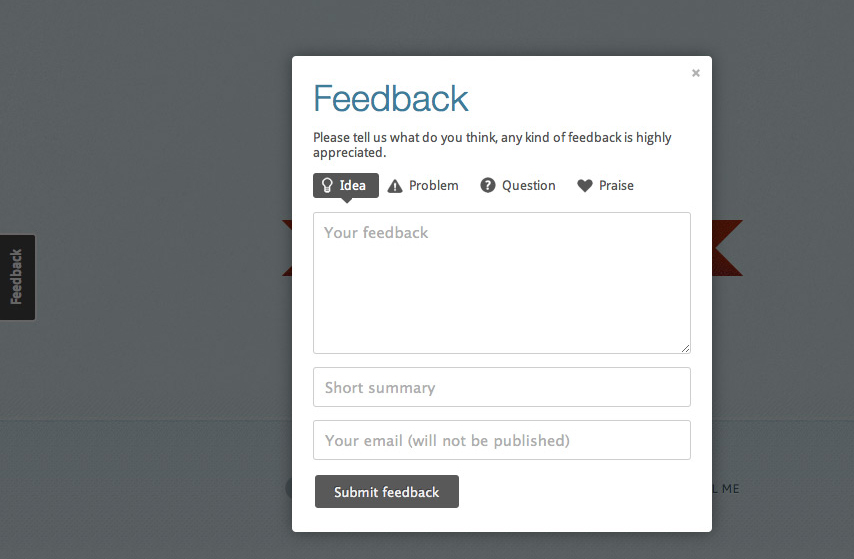This screenshot has width=854, height=559.
Task: Click the heart icon for Praise
Action: click(x=584, y=186)
